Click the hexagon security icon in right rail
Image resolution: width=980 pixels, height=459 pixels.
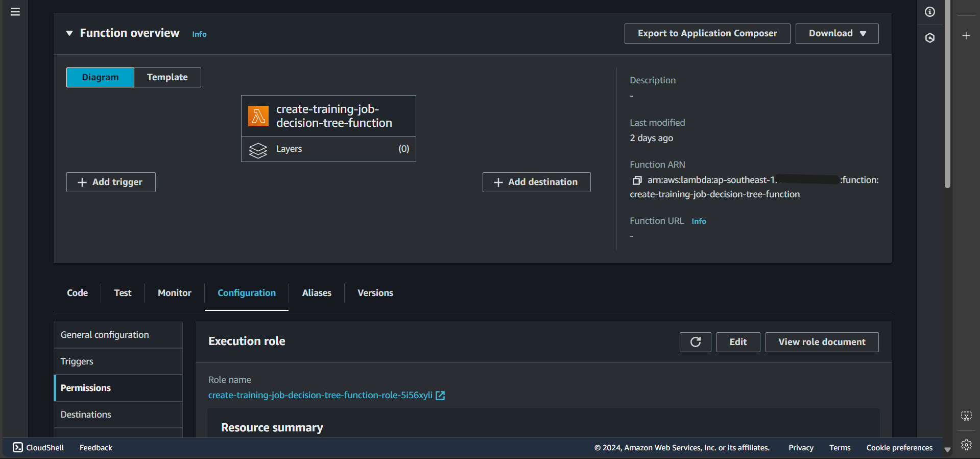[930, 38]
